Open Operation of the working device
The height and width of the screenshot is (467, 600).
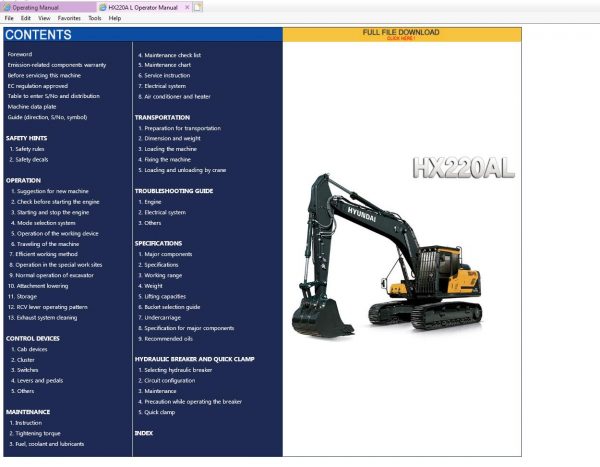[54, 234]
